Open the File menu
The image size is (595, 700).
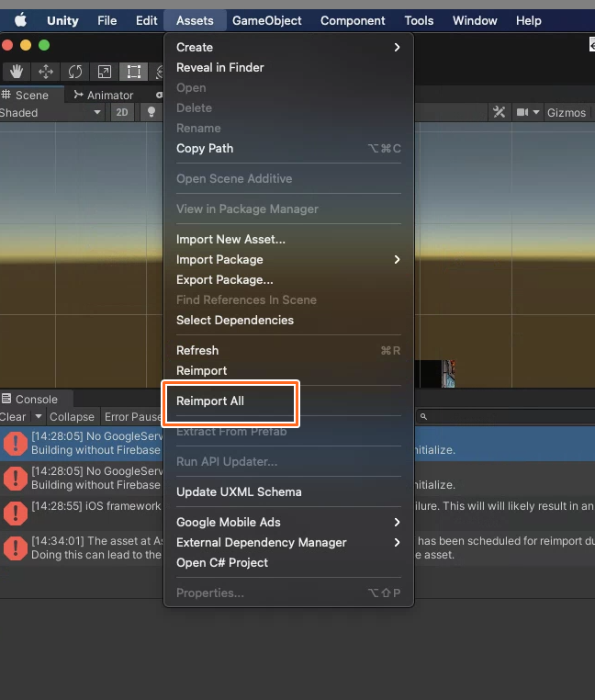pos(107,20)
